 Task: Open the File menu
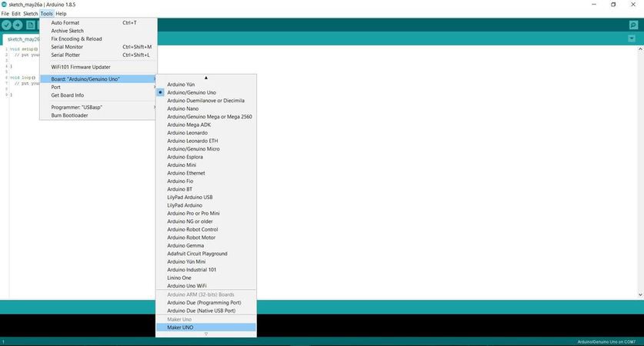click(5, 14)
